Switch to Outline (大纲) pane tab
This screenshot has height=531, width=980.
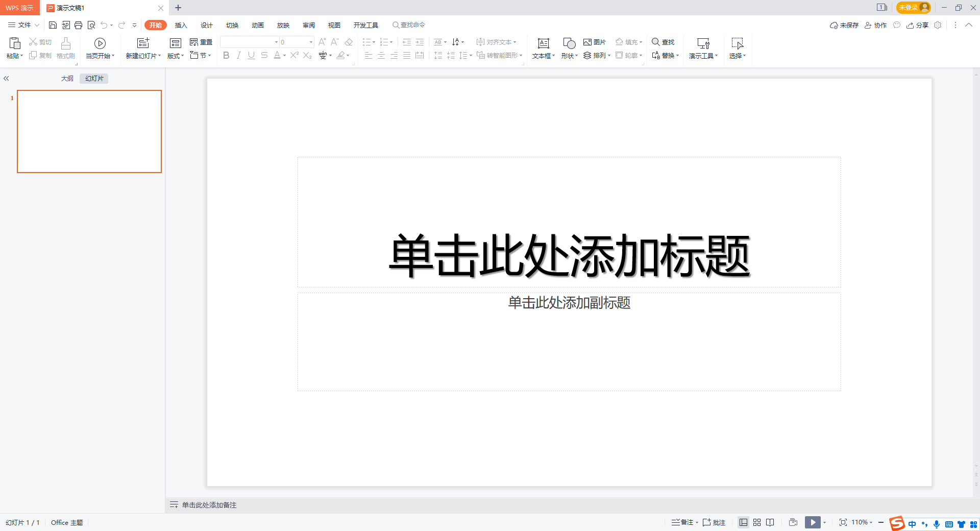[x=67, y=78]
